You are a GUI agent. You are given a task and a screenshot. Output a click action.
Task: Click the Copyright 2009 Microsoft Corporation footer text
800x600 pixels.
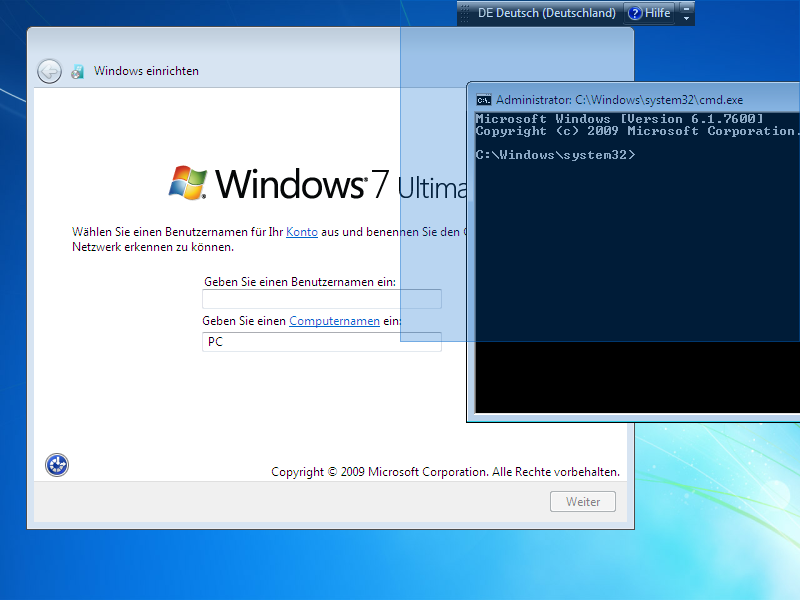[x=445, y=472]
